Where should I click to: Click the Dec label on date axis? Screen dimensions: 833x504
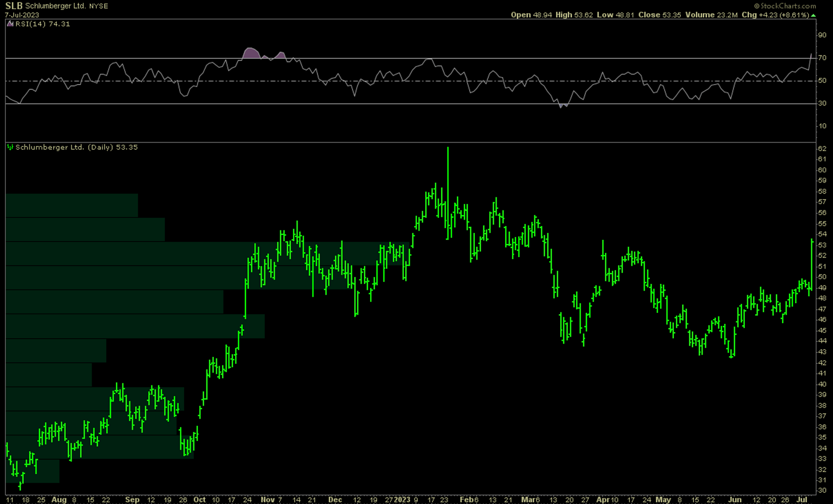[335, 500]
